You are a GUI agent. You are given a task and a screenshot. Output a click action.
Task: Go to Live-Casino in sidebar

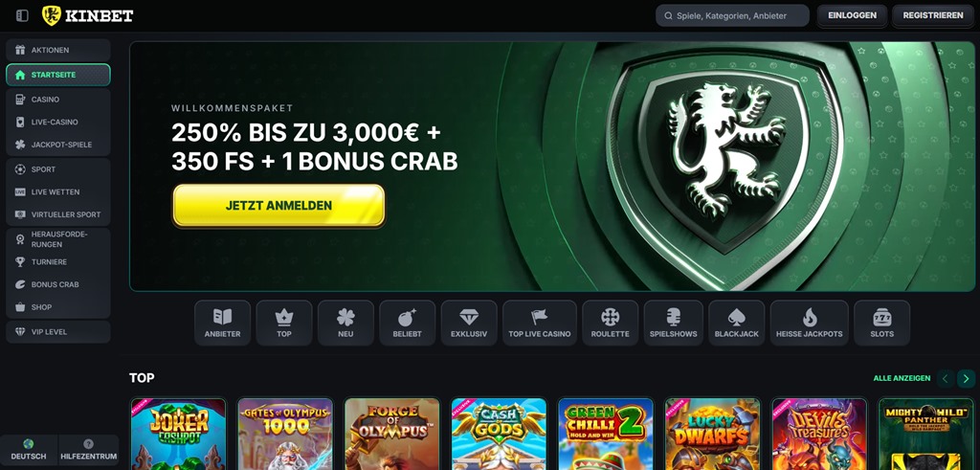tap(58, 122)
